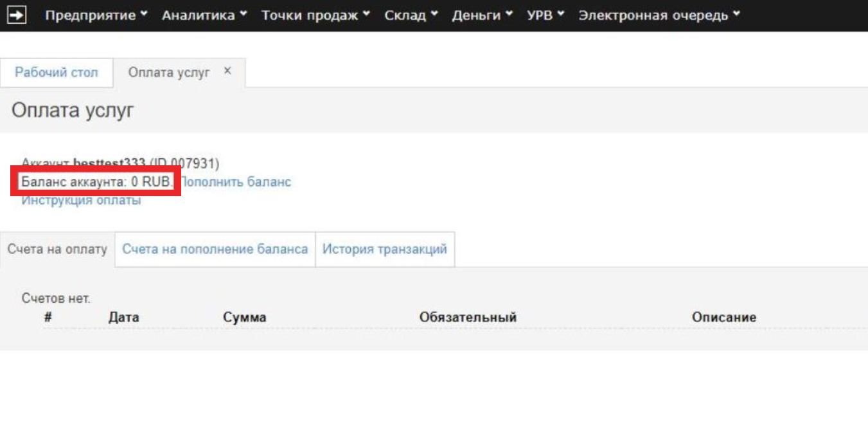Click the Описание column header

pos(723,317)
